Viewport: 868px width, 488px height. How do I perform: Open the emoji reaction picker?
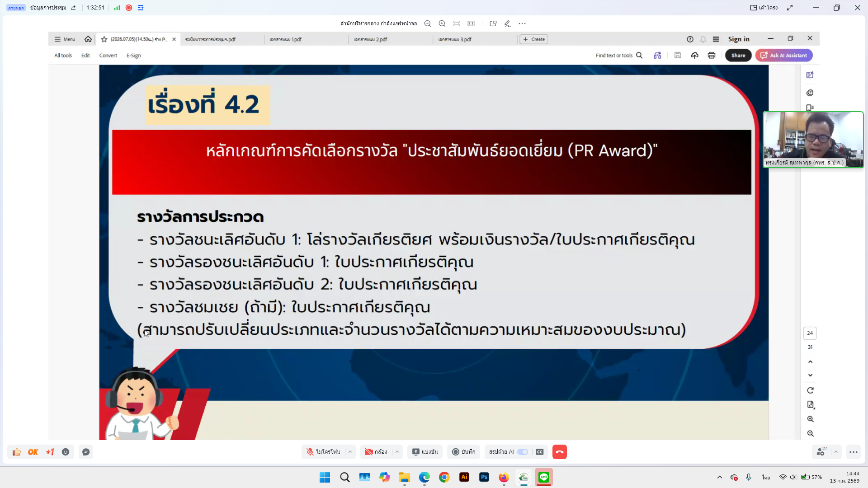[x=66, y=452]
